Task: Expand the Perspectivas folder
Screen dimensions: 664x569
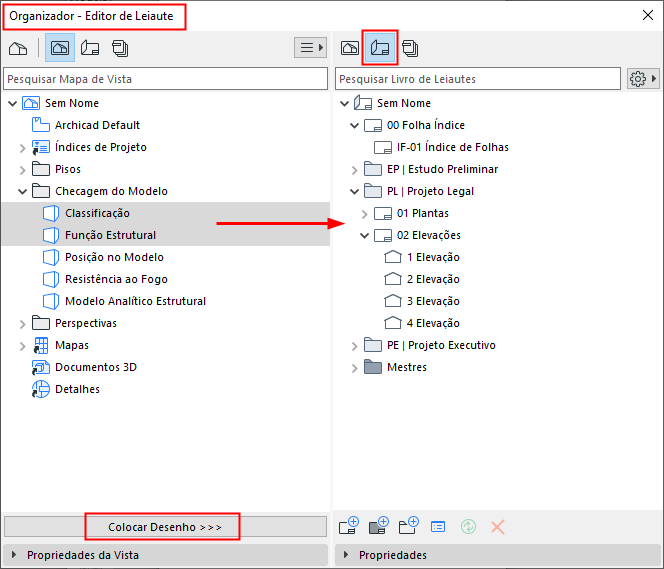Action: pyautogui.click(x=22, y=324)
